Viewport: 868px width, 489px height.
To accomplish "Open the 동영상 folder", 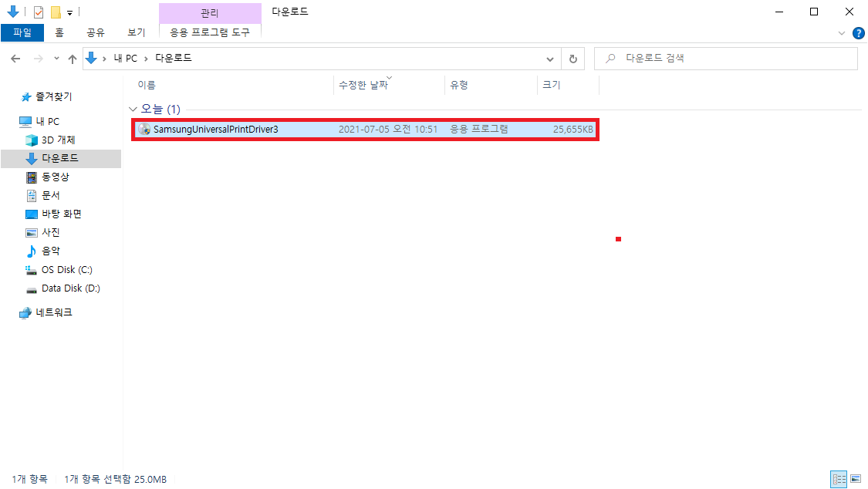I will pos(56,177).
